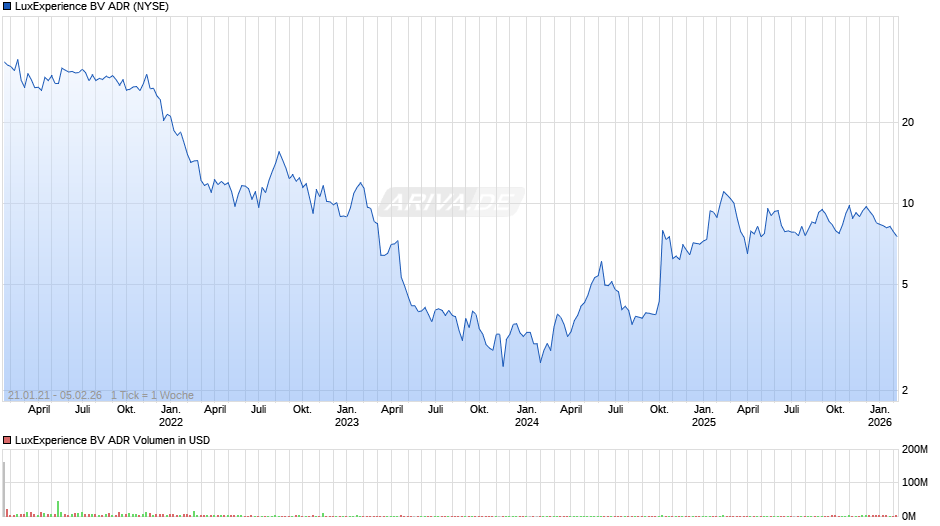Click the price axis label 20
940x526 pixels.
(x=908, y=122)
